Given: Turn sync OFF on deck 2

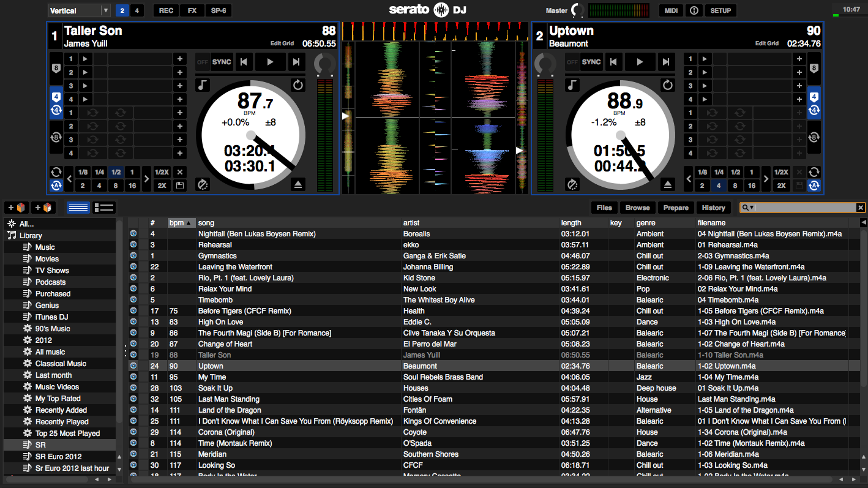Looking at the screenshot, I should pyautogui.click(x=572, y=62).
